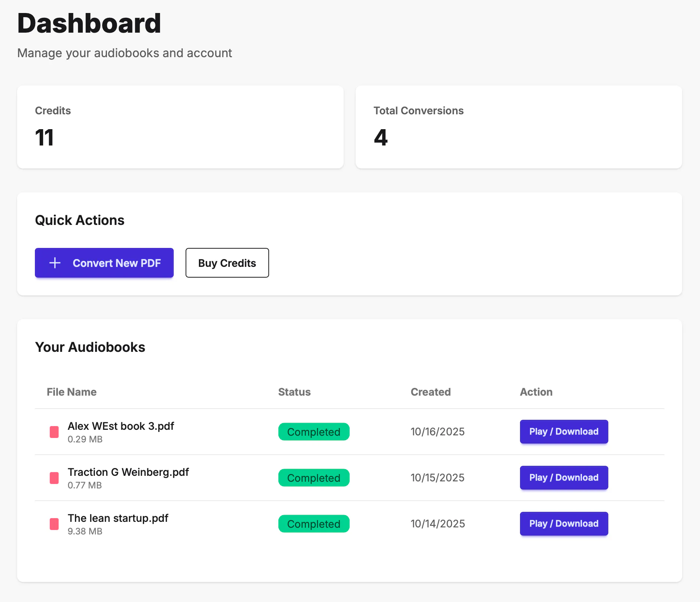Click the Quick Actions heading

(x=80, y=220)
